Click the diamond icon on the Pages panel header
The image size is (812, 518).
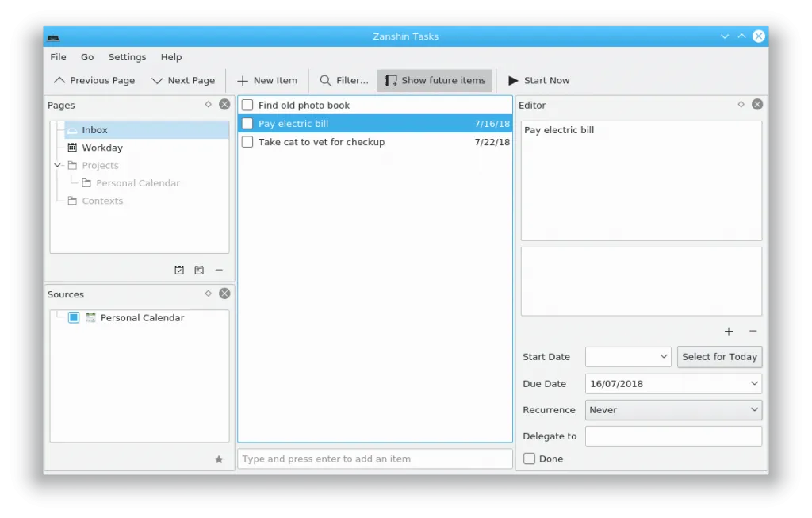[x=208, y=104]
